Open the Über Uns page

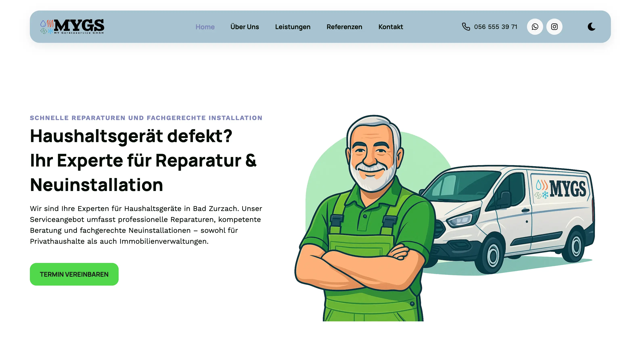[245, 27]
